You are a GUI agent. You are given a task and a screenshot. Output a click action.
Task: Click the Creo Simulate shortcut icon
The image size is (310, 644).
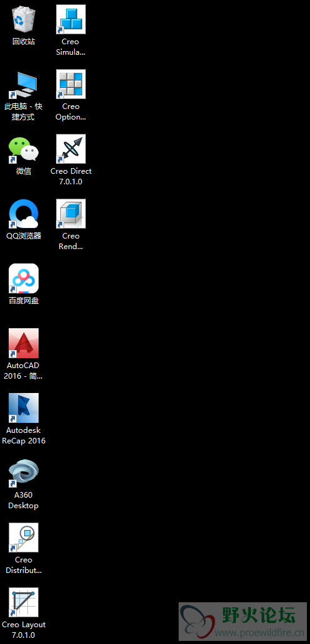pyautogui.click(x=71, y=19)
